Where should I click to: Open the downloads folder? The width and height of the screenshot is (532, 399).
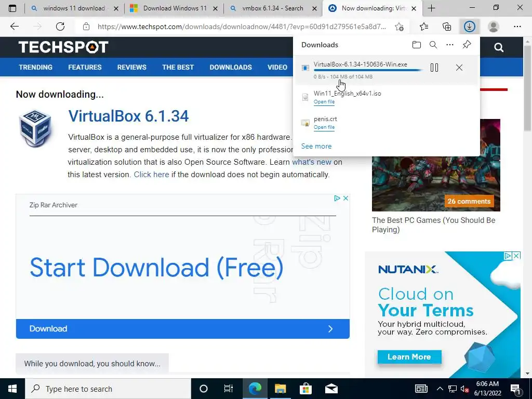click(416, 45)
